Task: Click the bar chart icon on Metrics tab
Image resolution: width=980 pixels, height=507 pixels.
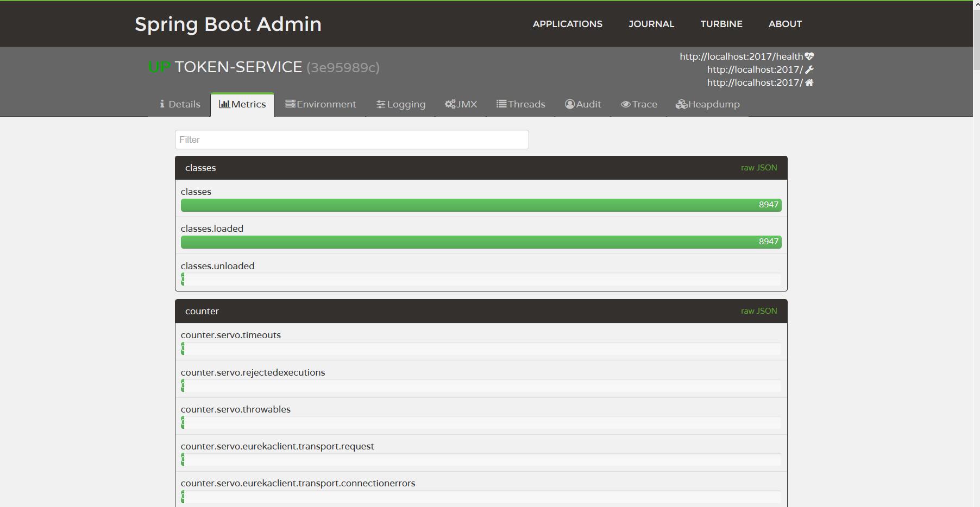Action: coord(224,104)
